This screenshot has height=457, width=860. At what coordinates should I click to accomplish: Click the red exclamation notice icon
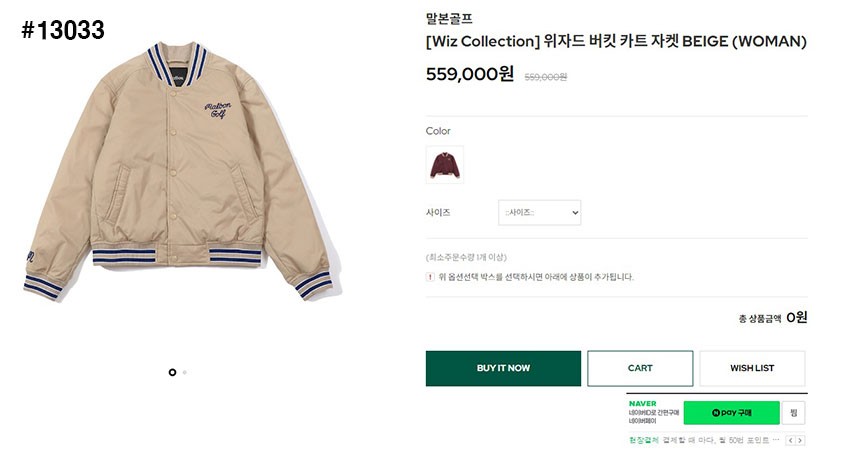430,277
